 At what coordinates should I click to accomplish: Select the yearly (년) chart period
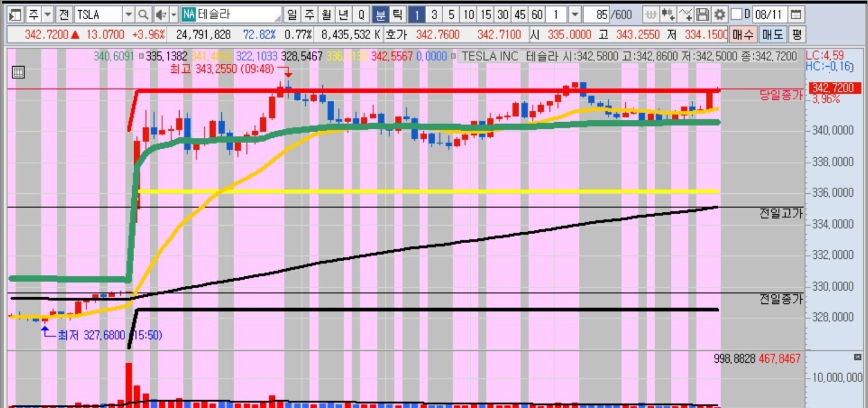(x=343, y=14)
